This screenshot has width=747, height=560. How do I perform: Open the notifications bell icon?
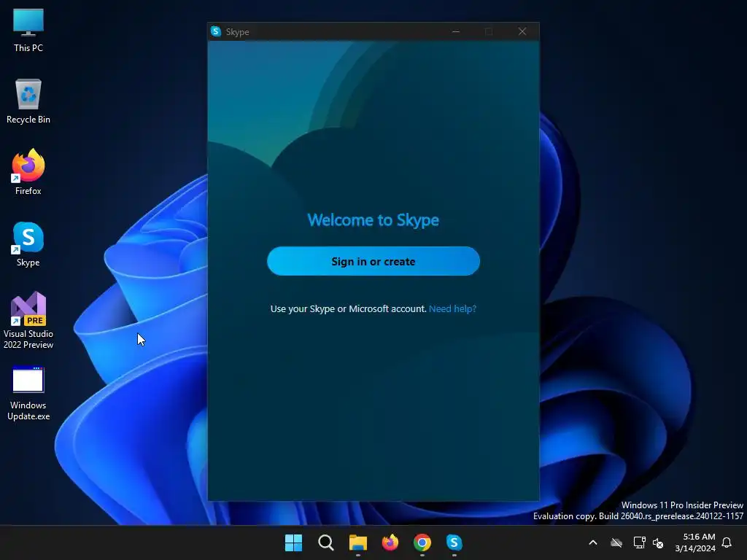click(x=727, y=542)
